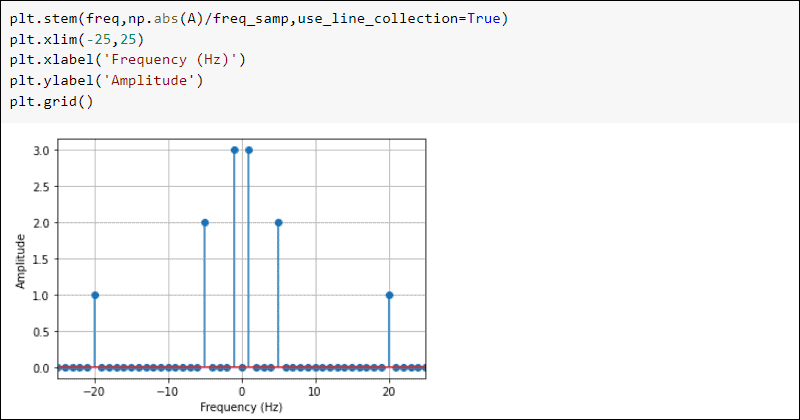
Task: Click the 3.0 y-axis tick label
Action: click(41, 151)
